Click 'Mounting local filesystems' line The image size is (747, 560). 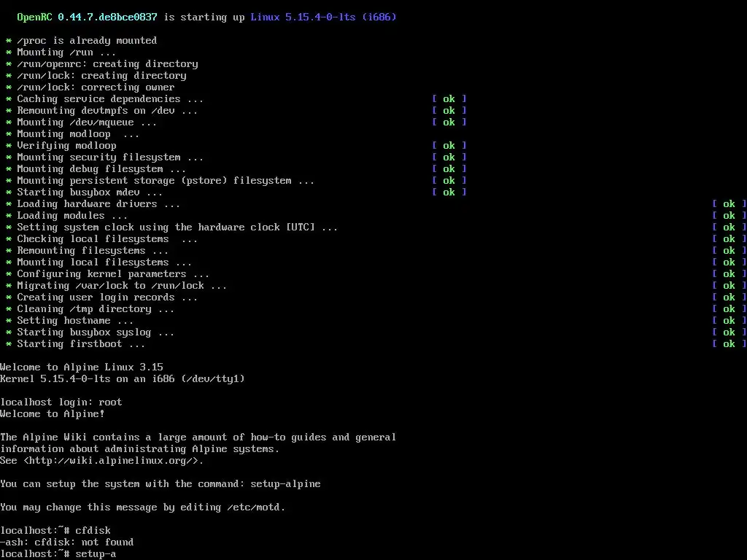point(104,262)
